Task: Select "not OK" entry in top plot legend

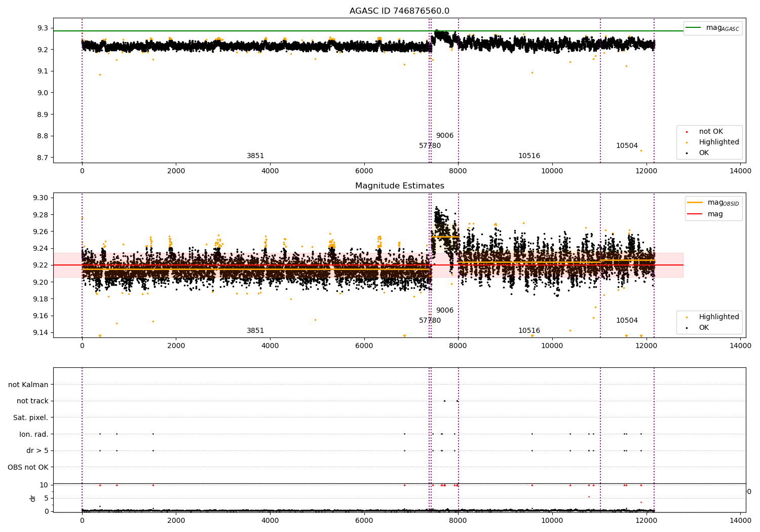Action: (711, 131)
